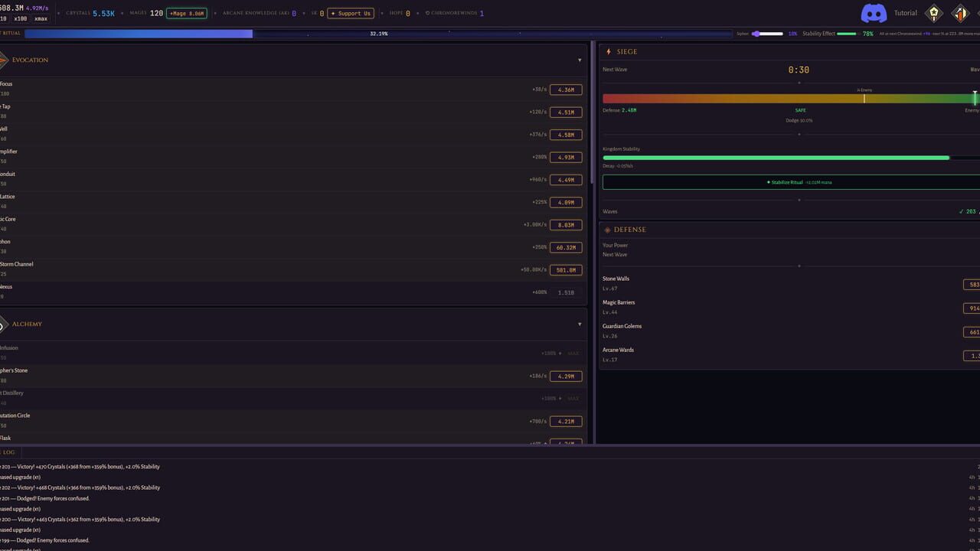Collapse the Evocation section arrow
The height and width of the screenshot is (551, 980).
[580, 60]
